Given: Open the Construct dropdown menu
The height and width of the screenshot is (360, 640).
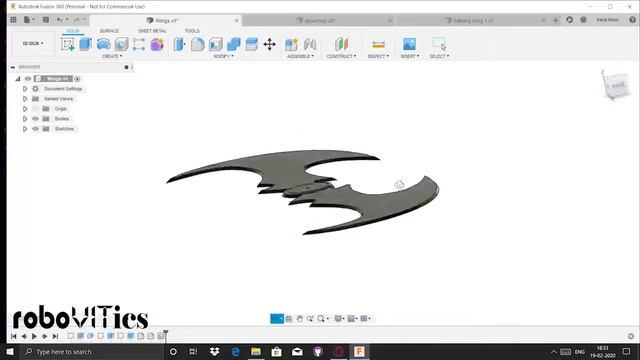Looking at the screenshot, I should [341, 56].
